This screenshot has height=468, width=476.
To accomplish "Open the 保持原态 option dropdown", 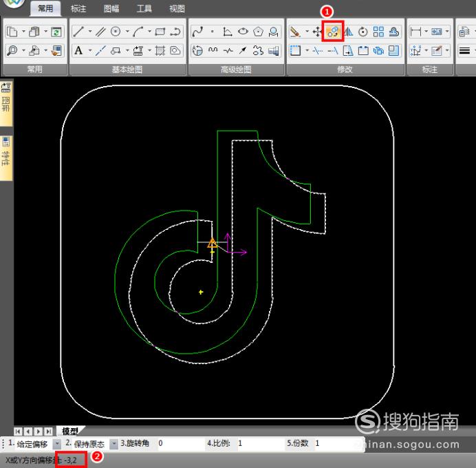I will [x=113, y=444].
